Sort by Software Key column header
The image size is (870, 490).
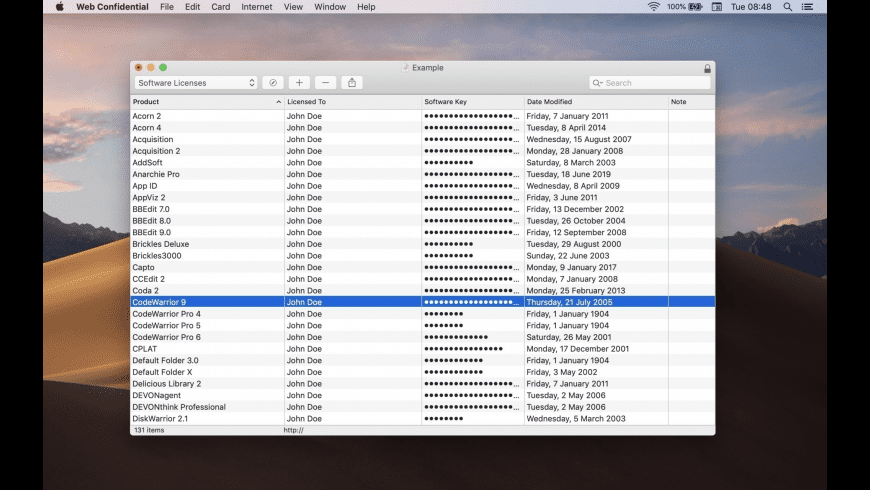473,102
